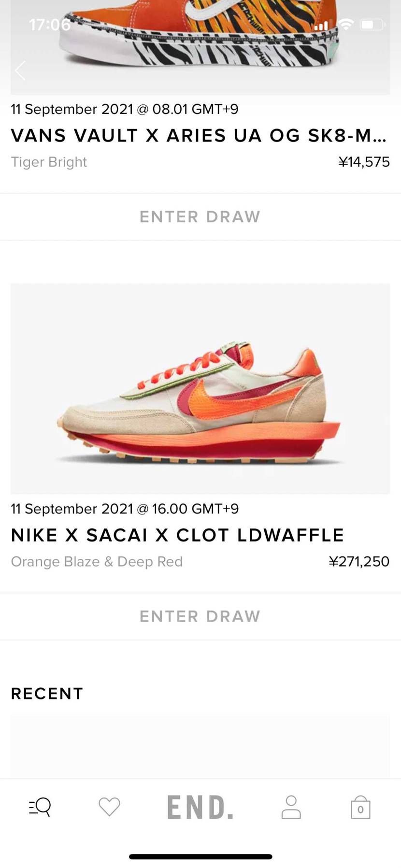The image size is (401, 868).
Task: Open Vans tiger stripe shoe image
Action: tap(200, 47)
